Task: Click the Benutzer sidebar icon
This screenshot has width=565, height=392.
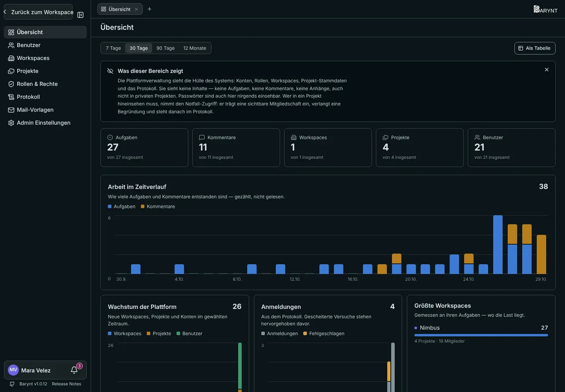Action: [11, 45]
